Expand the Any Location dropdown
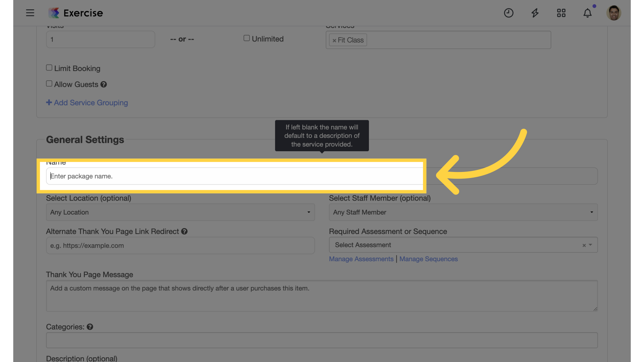Screen dimensions: 644x362 click(180, 212)
